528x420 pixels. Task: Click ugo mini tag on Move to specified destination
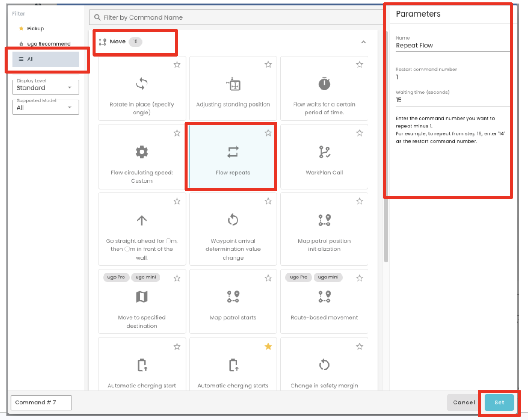pyautogui.click(x=146, y=277)
